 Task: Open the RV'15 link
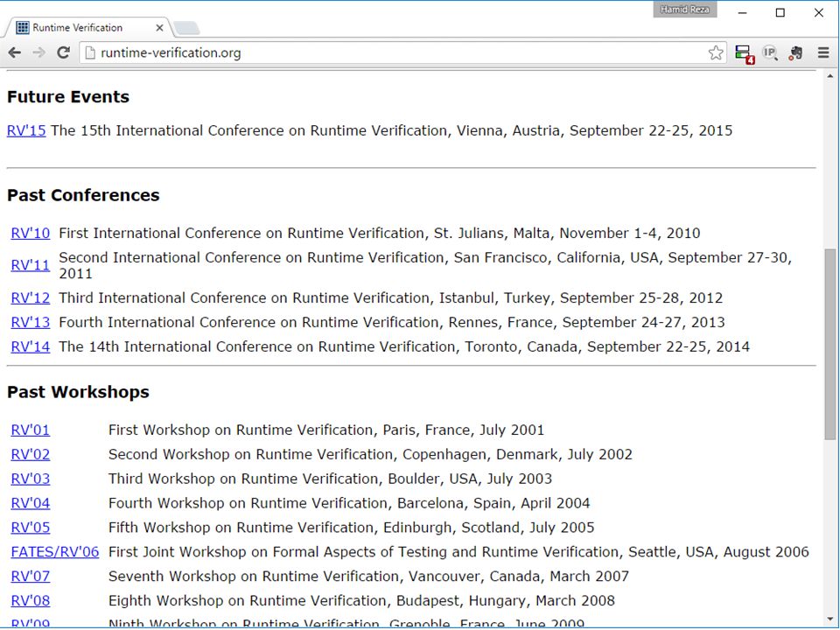tap(26, 130)
